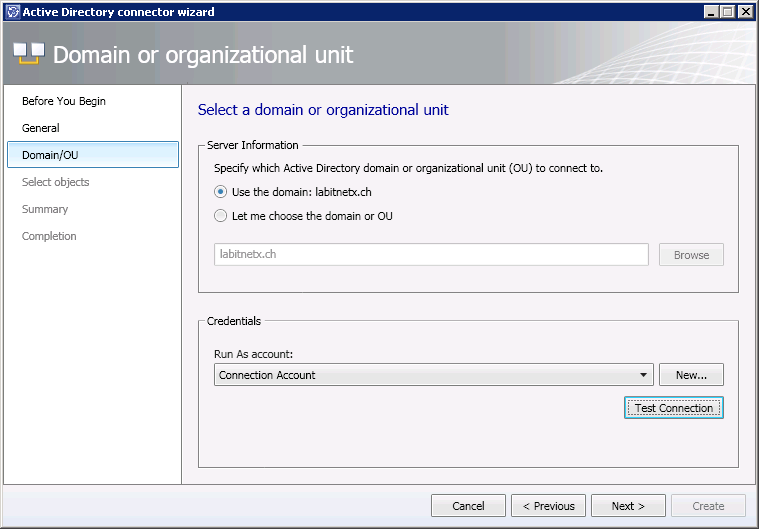
Task: Minimize the Active Directory connector wizard
Action: coord(711,12)
